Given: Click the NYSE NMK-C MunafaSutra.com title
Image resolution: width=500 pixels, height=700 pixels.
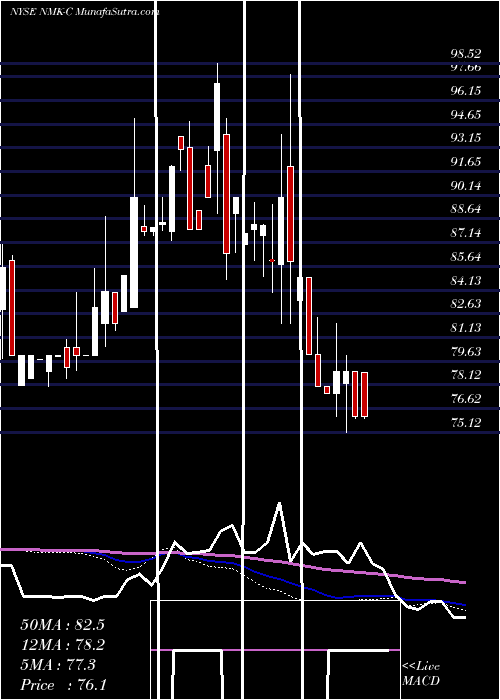Looking at the screenshot, I should tap(84, 12).
